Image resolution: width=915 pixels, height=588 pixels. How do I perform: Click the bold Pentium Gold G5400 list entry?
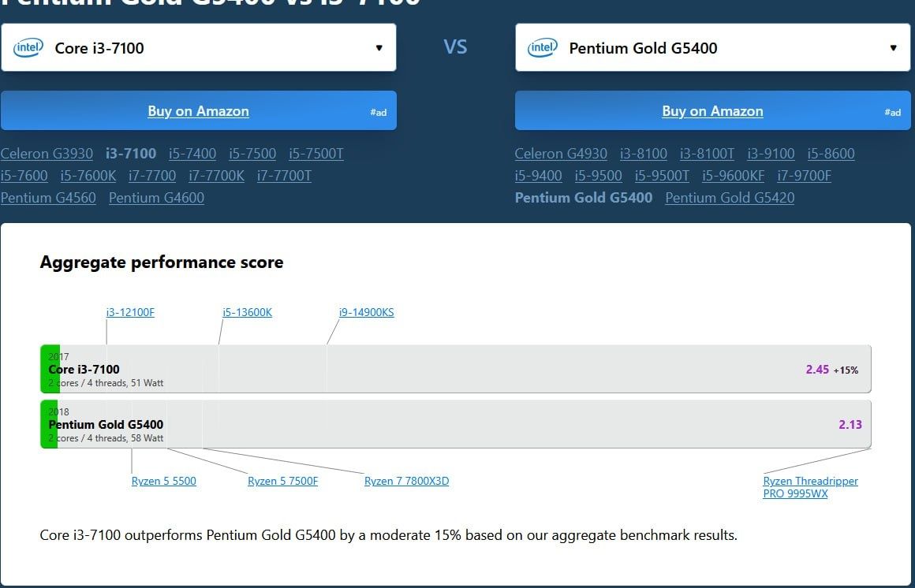tap(584, 198)
